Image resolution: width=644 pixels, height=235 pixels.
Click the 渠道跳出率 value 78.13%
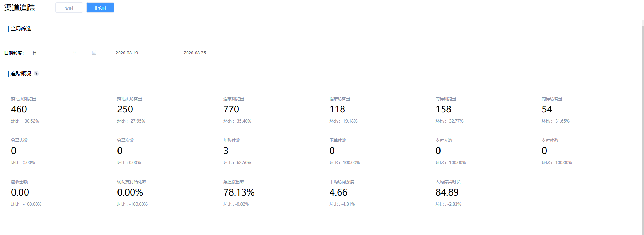(239, 192)
